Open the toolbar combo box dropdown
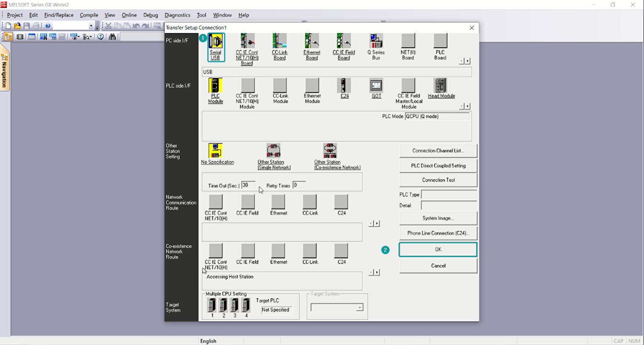644x345 pixels. (x=91, y=26)
